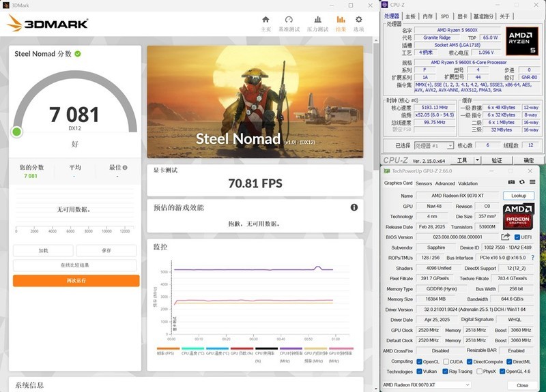The height and width of the screenshot is (392, 546).
Task: Switch to GPU-Z Sensors tab
Action: pos(423,183)
